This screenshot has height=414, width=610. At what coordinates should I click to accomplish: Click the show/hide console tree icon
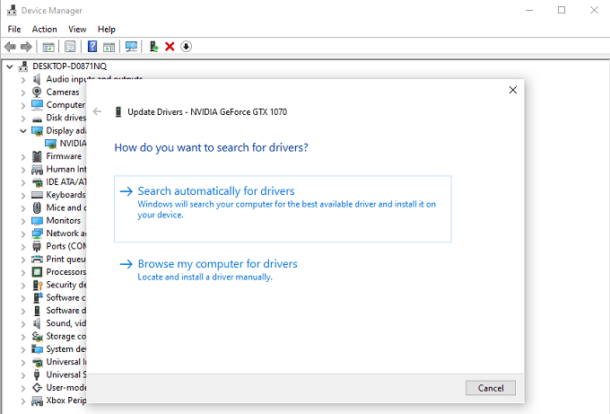tap(48, 47)
